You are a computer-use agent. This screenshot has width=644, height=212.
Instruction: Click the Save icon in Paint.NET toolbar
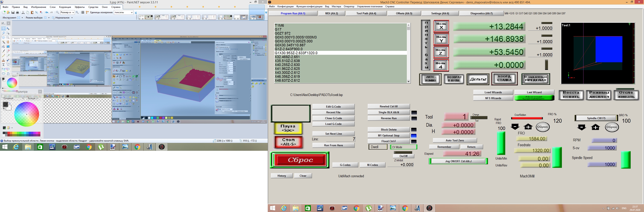[x=13, y=12]
